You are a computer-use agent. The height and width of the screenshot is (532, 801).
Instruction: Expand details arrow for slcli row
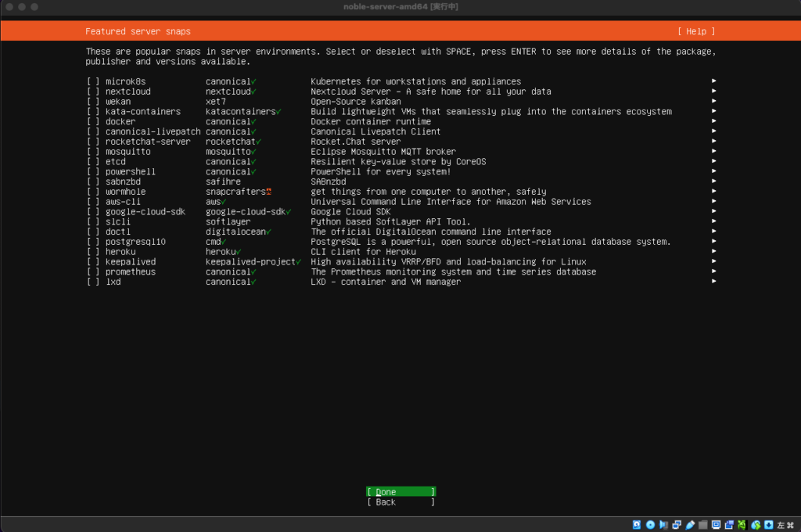click(713, 221)
